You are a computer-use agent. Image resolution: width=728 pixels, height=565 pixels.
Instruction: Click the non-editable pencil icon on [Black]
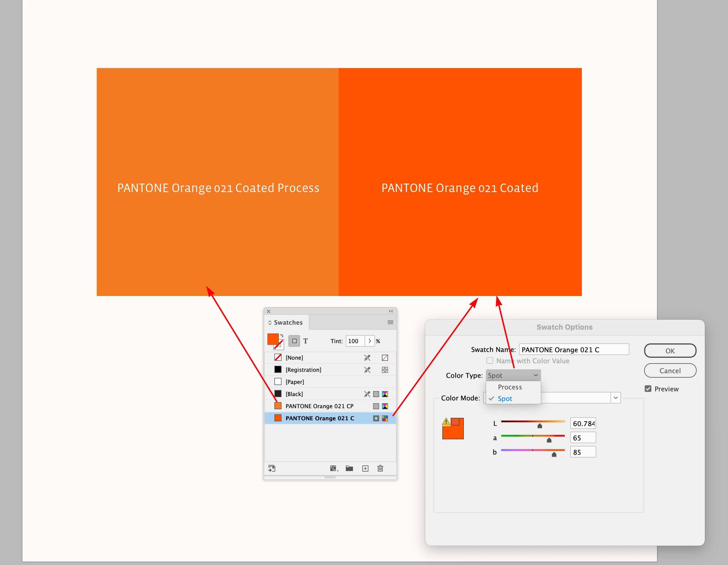(367, 394)
